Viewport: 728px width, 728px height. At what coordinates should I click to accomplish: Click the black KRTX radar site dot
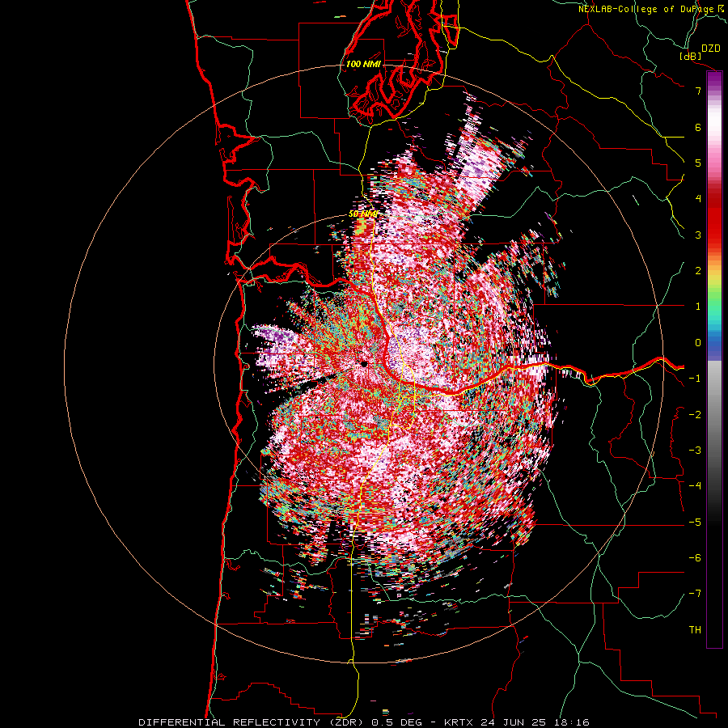tap(364, 365)
